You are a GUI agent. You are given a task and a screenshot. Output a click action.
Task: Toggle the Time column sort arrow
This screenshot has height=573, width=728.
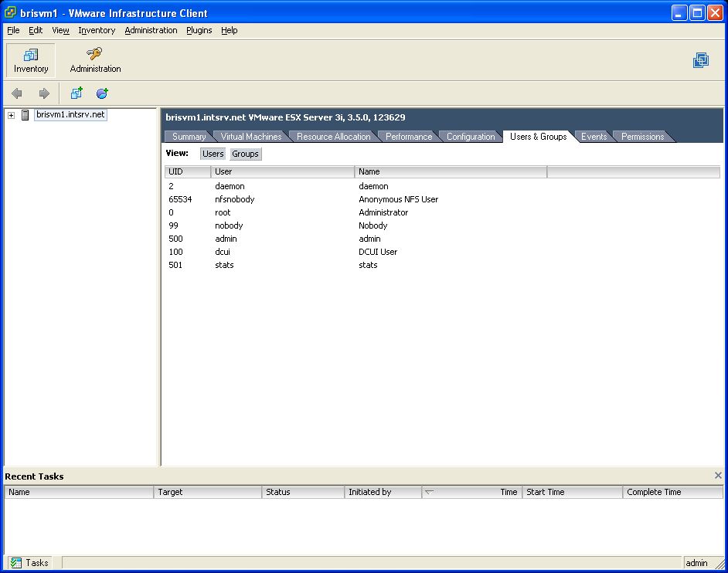pyautogui.click(x=430, y=492)
